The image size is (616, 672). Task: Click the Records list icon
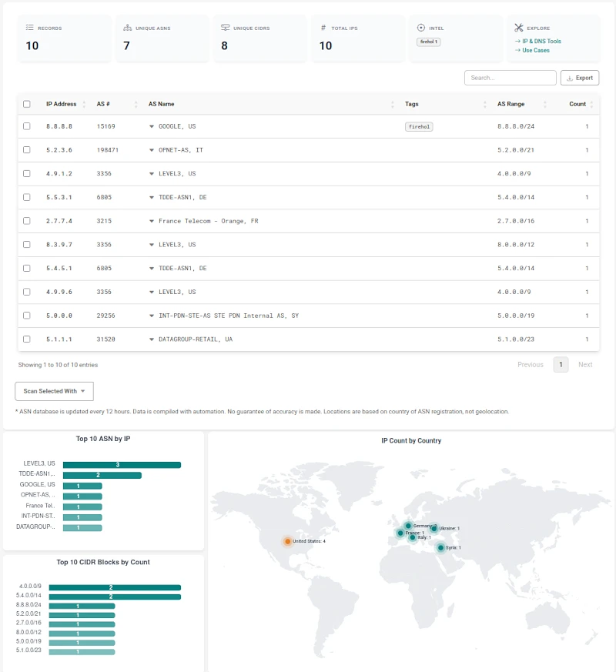pyautogui.click(x=29, y=28)
